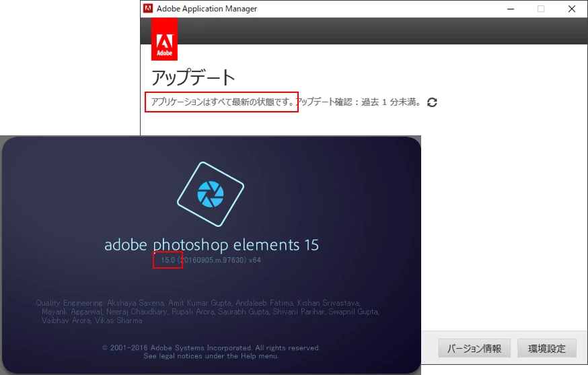
Task: Click the アップデート heading
Action: click(x=193, y=77)
